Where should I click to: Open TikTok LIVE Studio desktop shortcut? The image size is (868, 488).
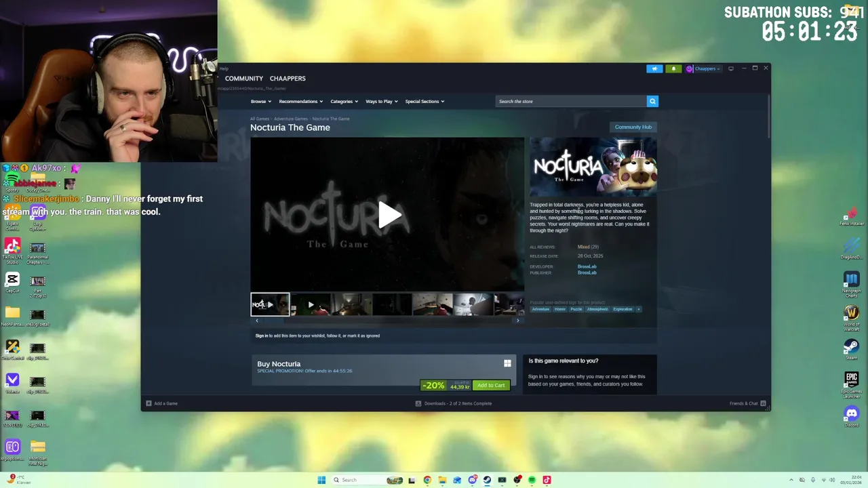pos(12,249)
